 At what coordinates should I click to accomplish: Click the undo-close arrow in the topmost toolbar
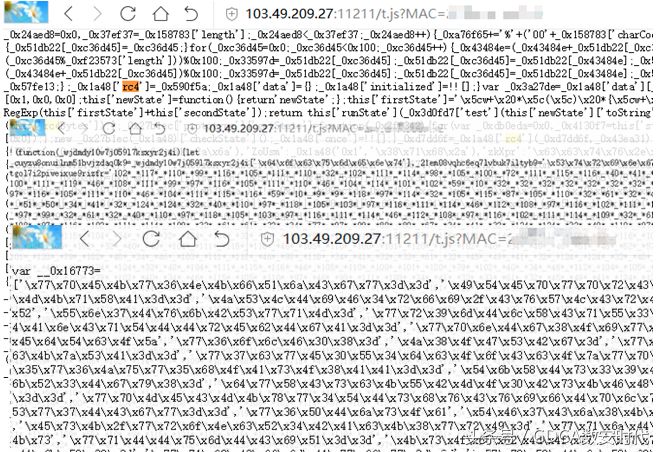tap(191, 14)
